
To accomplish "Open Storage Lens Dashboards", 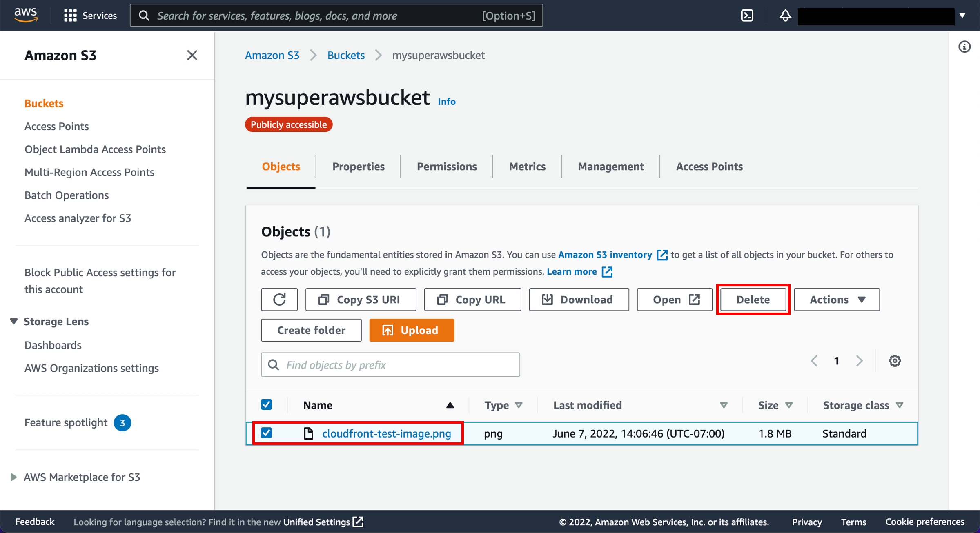I will (x=53, y=345).
